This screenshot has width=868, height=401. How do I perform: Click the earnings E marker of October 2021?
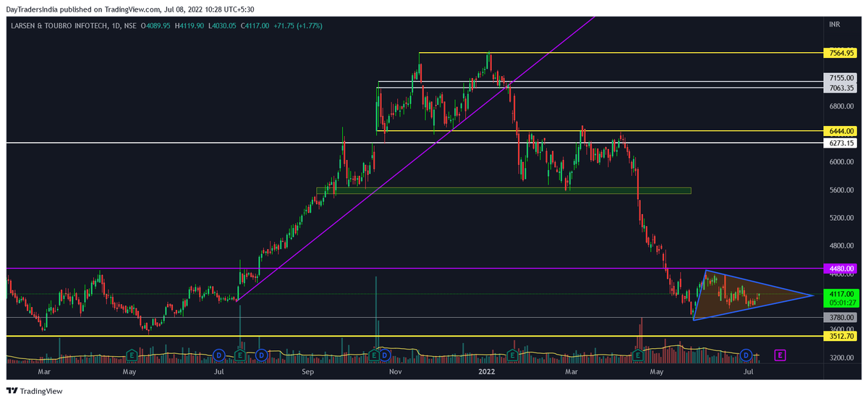click(374, 355)
